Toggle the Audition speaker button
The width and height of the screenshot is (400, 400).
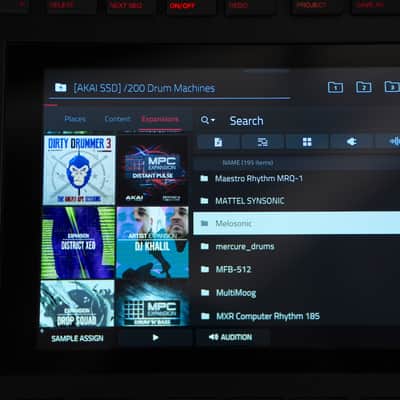[230, 337]
